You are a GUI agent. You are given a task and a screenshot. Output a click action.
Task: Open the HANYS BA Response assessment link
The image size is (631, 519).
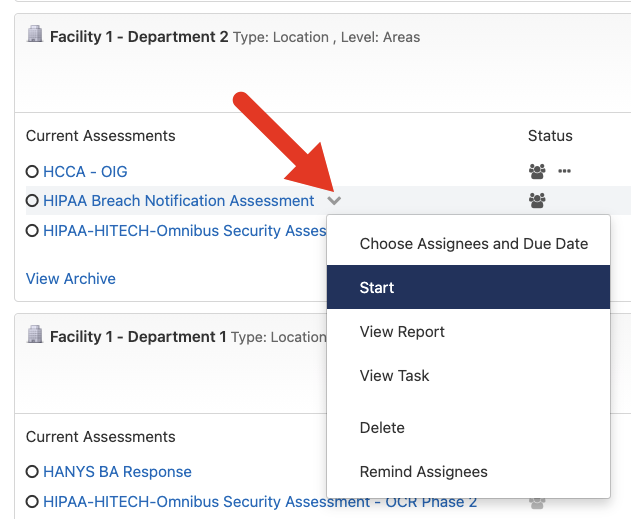[x=117, y=472]
